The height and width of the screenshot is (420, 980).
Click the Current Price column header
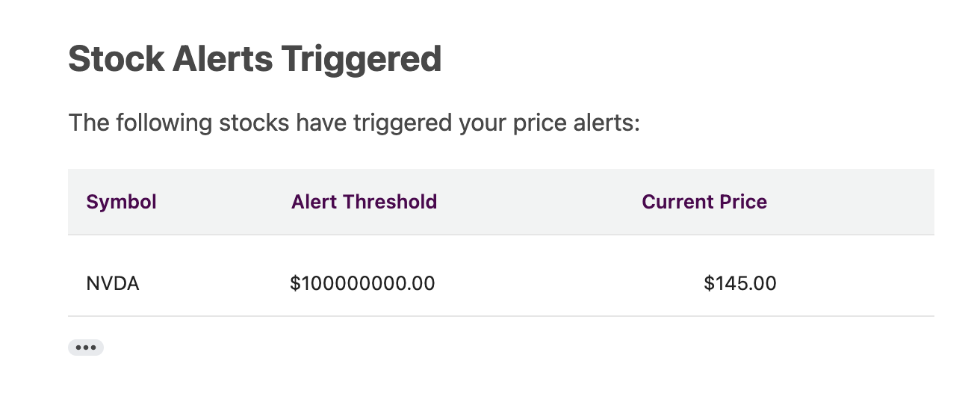[704, 202]
